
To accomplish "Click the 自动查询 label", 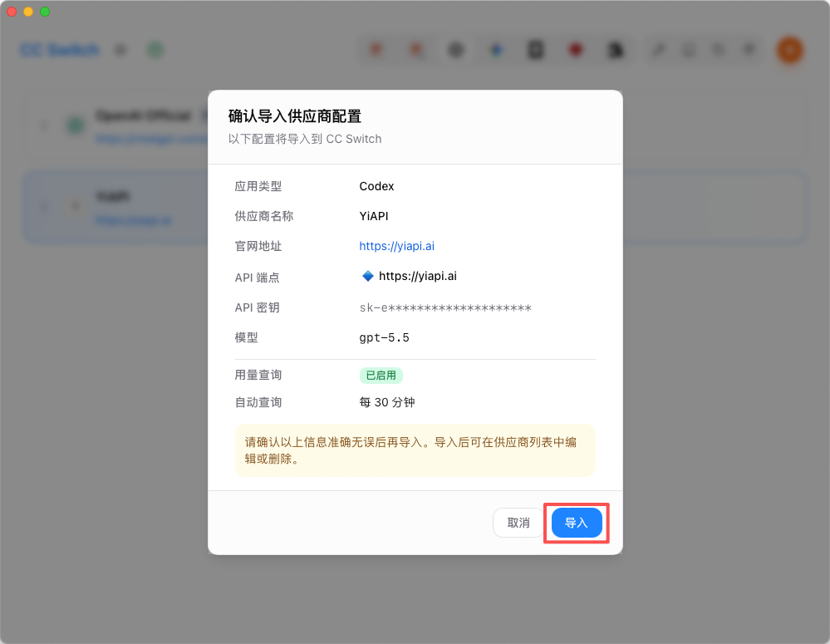I will point(258,402).
